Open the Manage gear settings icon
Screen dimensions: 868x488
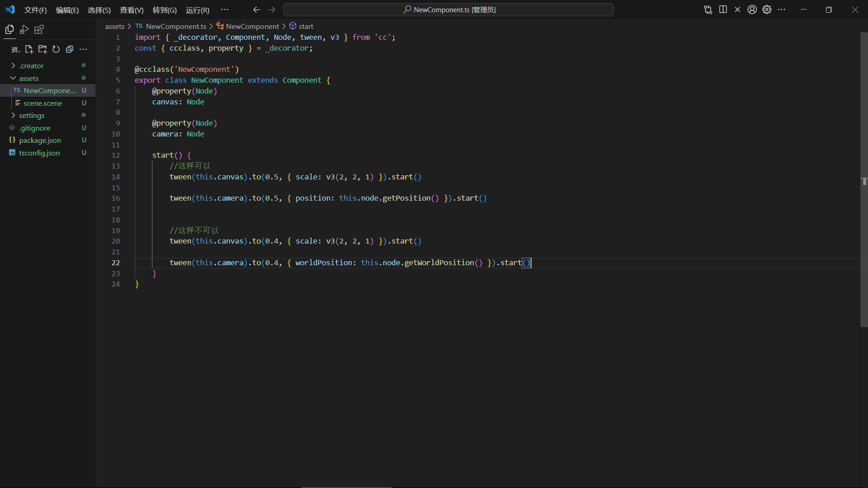pos(767,9)
